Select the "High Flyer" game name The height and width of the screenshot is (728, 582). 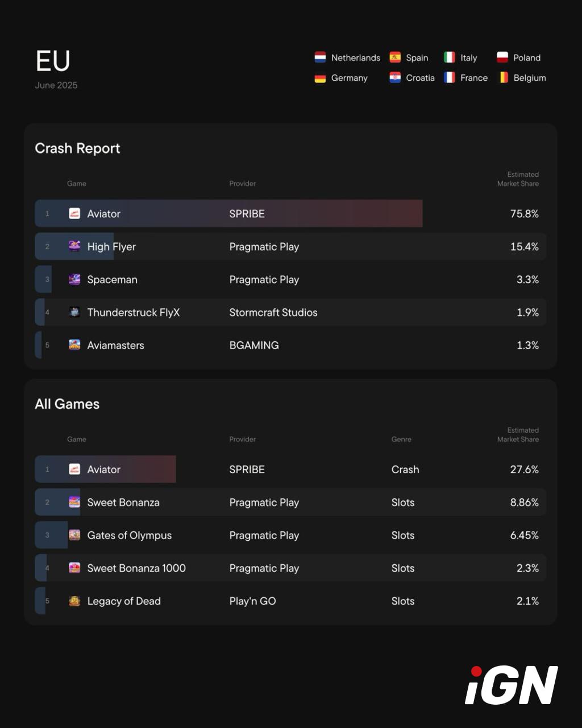pos(111,247)
